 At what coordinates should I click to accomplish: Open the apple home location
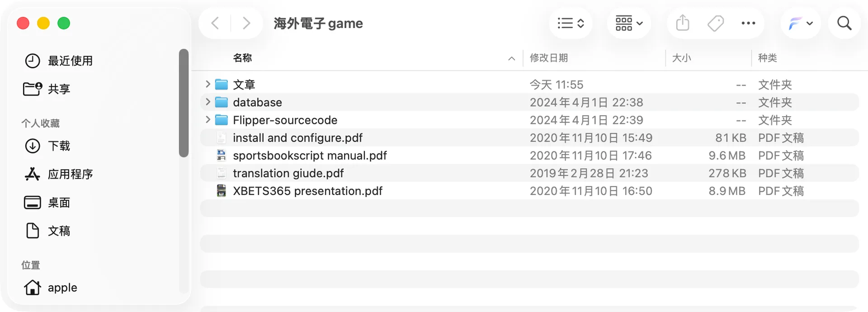click(x=51, y=287)
